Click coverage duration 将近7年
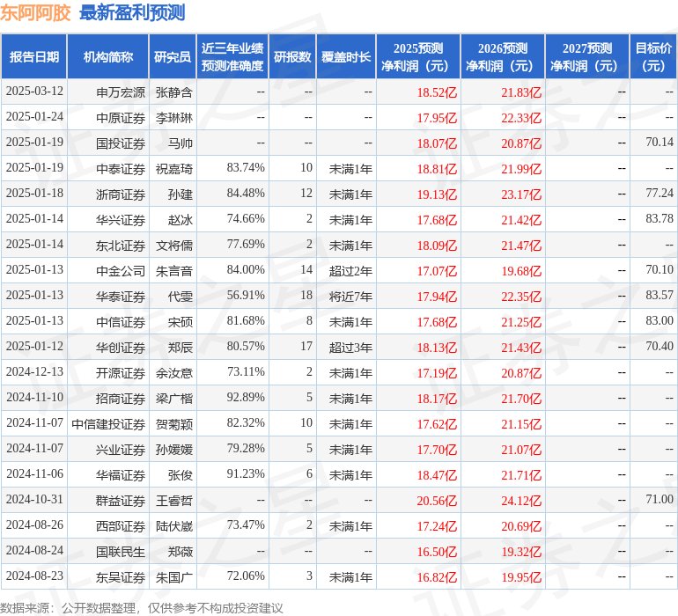 pos(350,296)
